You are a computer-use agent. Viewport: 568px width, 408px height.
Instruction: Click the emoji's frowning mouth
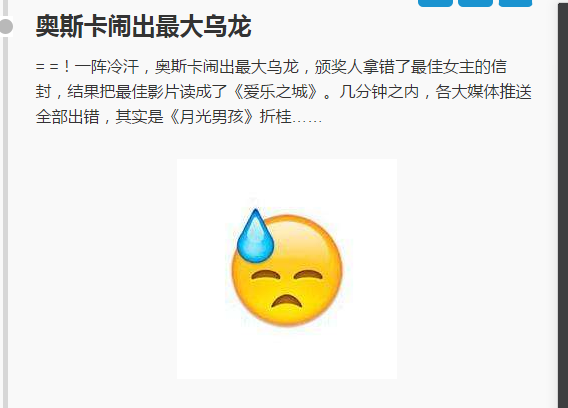[x=287, y=301]
